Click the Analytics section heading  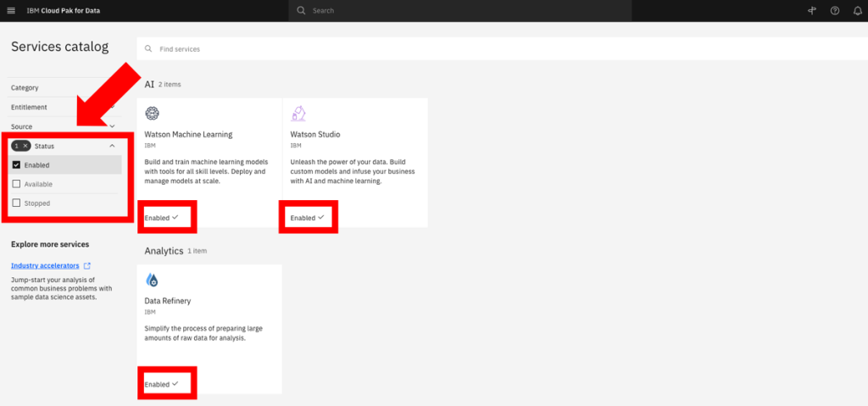click(x=164, y=251)
